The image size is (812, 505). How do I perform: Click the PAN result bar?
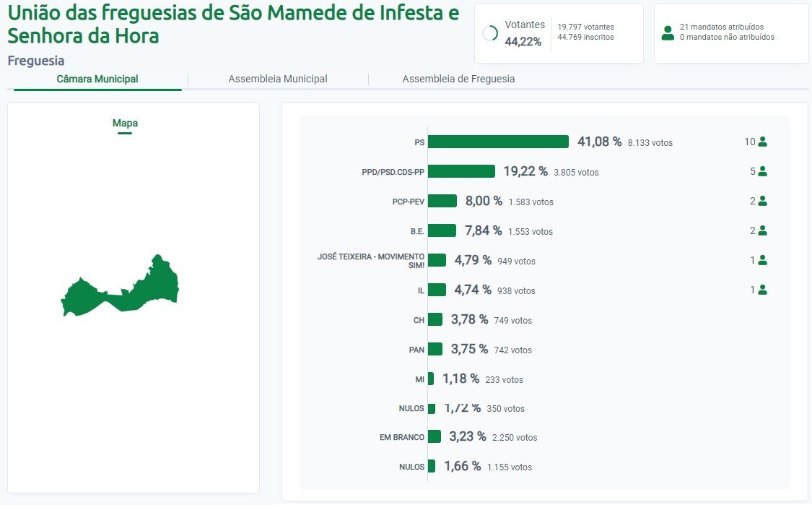point(435,349)
